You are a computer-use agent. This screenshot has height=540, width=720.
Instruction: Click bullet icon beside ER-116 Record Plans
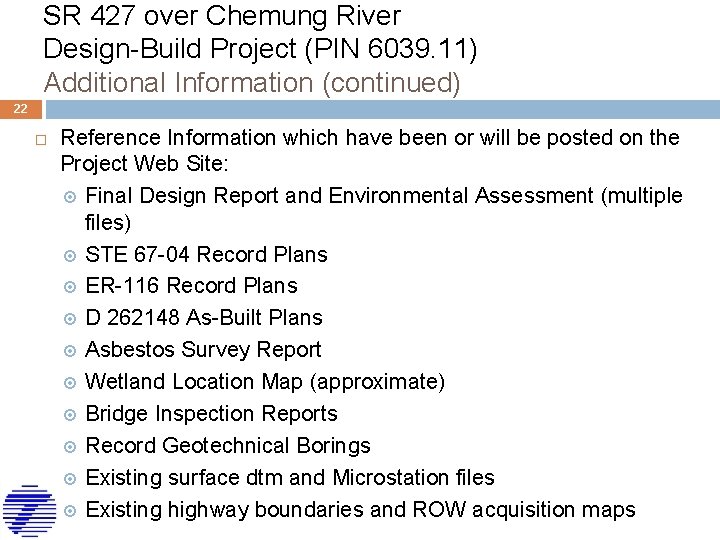coord(70,287)
